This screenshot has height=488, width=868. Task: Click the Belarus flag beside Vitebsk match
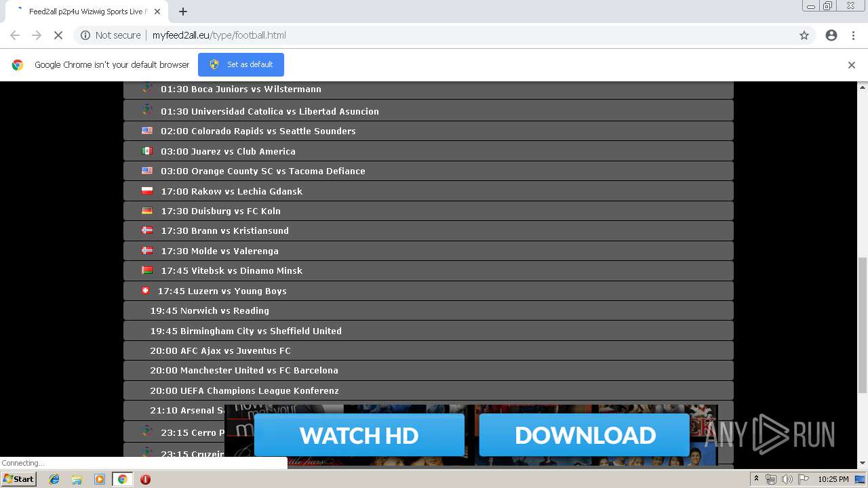[147, 270]
